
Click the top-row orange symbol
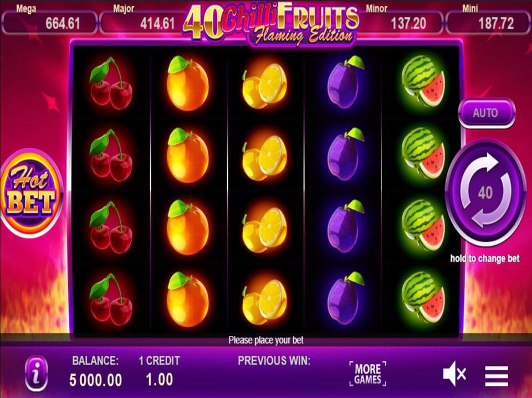[x=187, y=84]
